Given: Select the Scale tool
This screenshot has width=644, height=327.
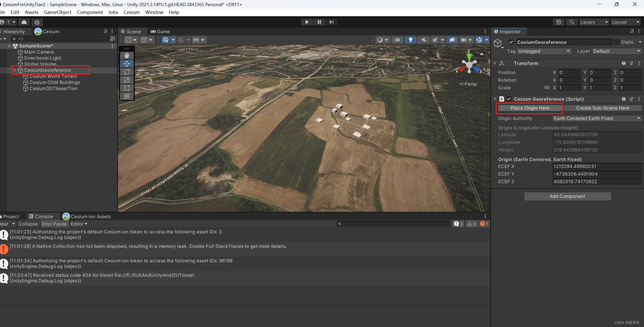Looking at the screenshot, I should (x=127, y=80).
